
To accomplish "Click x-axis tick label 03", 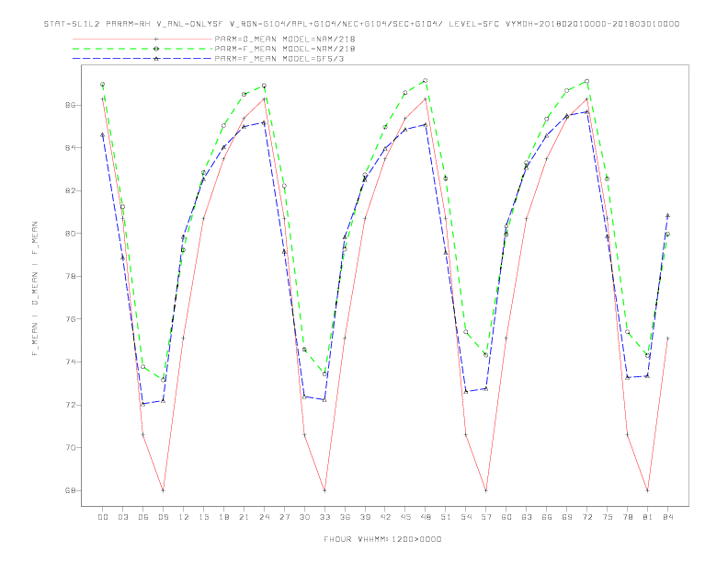I will tap(122, 517).
